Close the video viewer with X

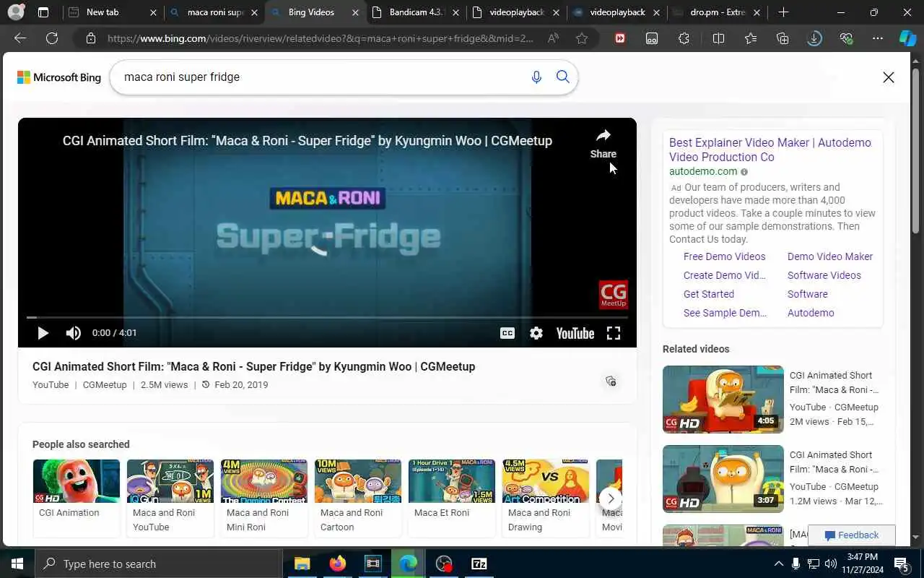889,77
